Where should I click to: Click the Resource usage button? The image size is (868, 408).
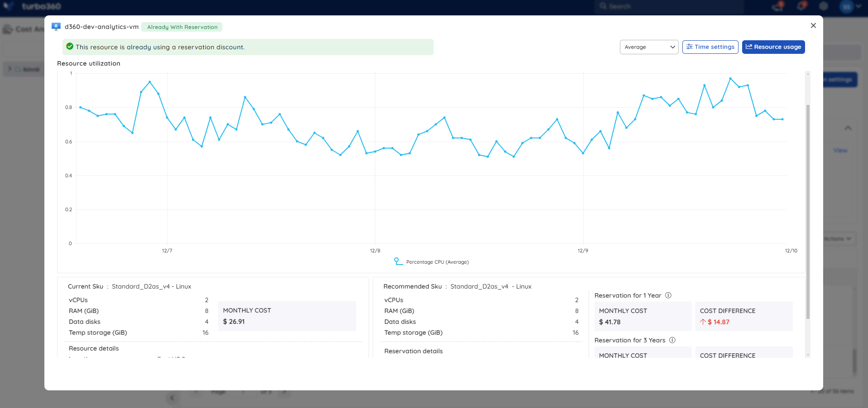point(773,47)
